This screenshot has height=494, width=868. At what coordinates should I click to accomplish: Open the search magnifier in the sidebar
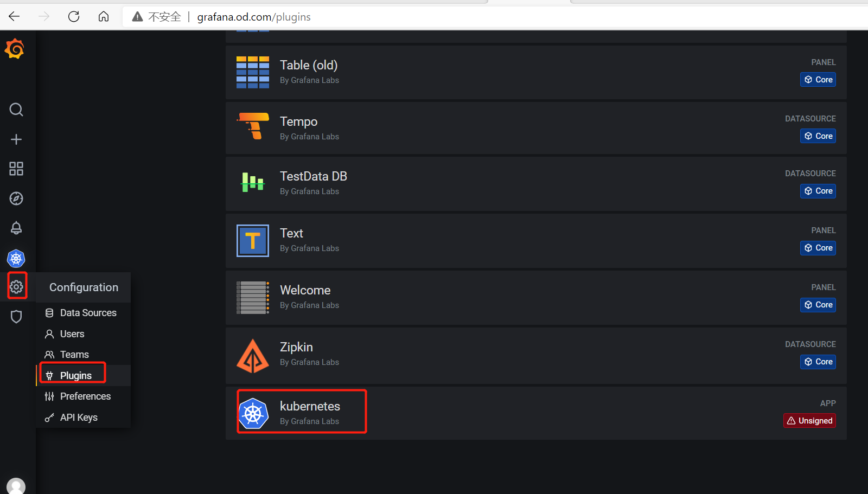pos(16,110)
